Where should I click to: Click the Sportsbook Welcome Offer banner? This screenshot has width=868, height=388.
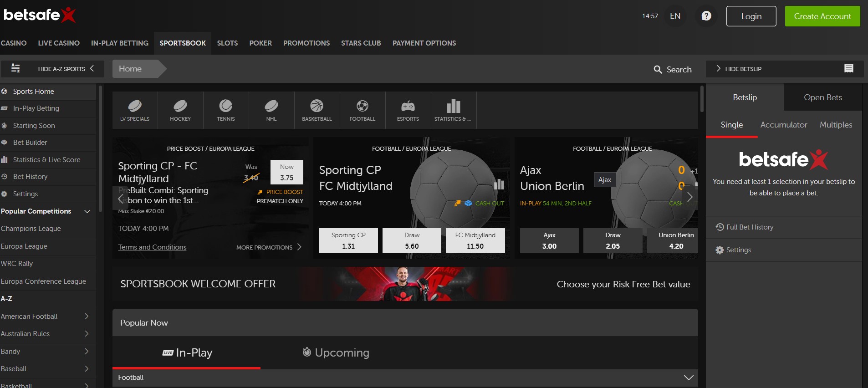pyautogui.click(x=405, y=284)
